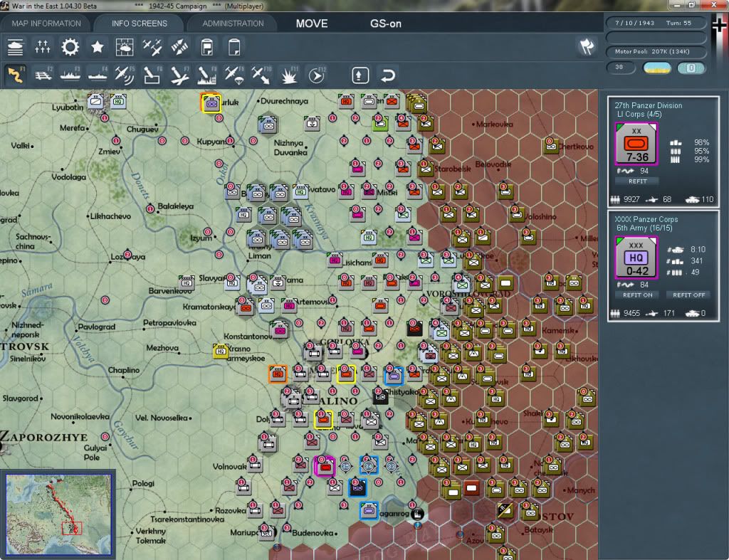Click the F12 end turn icon

point(317,75)
